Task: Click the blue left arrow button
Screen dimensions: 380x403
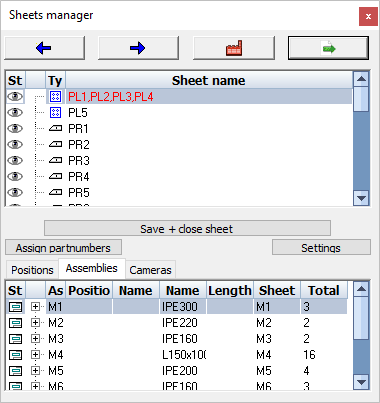Action: pos(44,48)
